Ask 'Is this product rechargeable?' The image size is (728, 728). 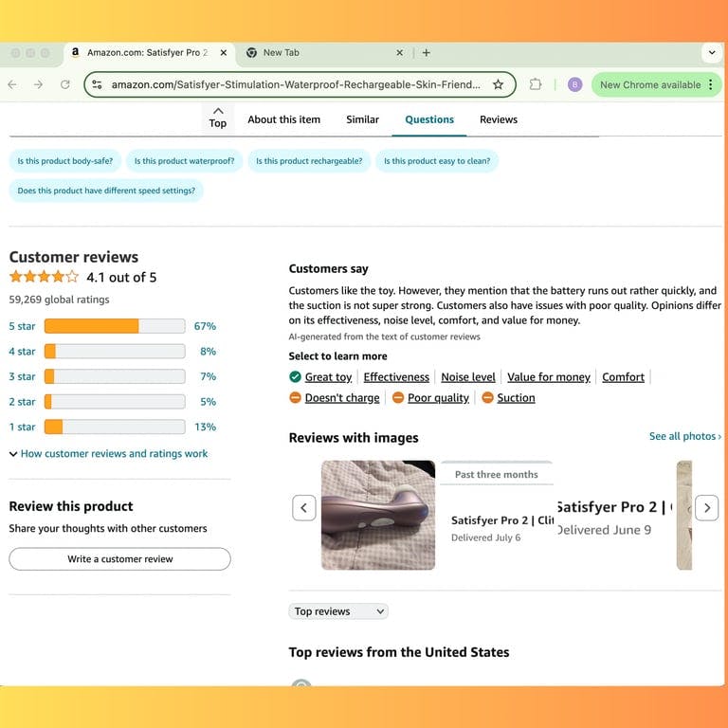[309, 161]
